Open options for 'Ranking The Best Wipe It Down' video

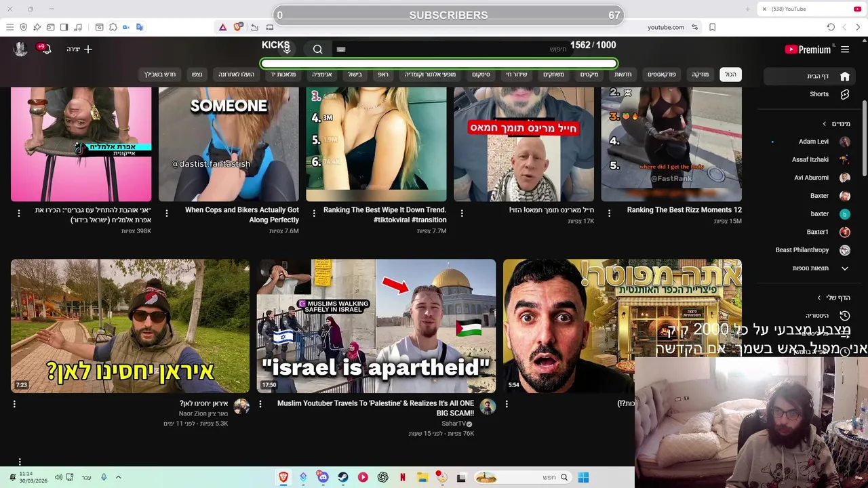tap(314, 213)
